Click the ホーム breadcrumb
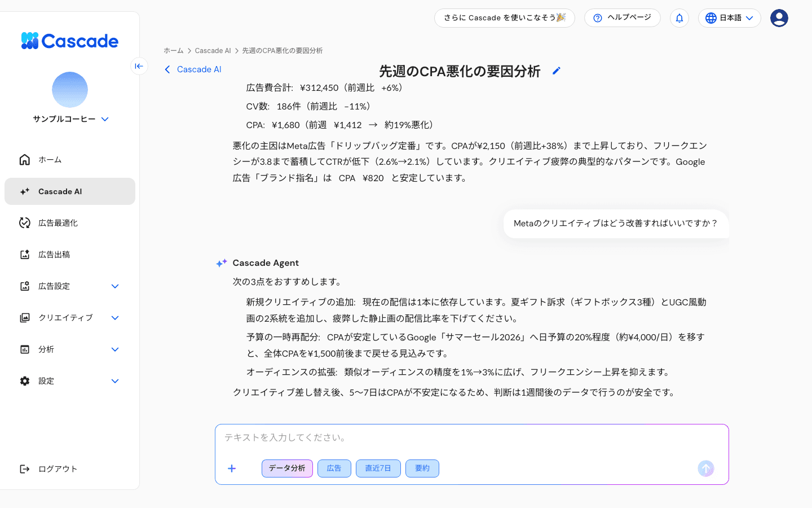Viewport: 812px width, 508px height. pos(174,51)
